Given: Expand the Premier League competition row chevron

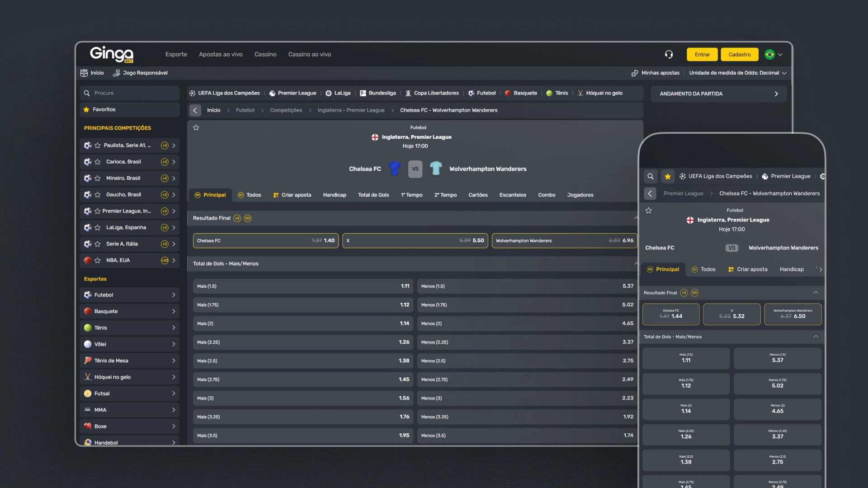Looking at the screenshot, I should point(174,211).
